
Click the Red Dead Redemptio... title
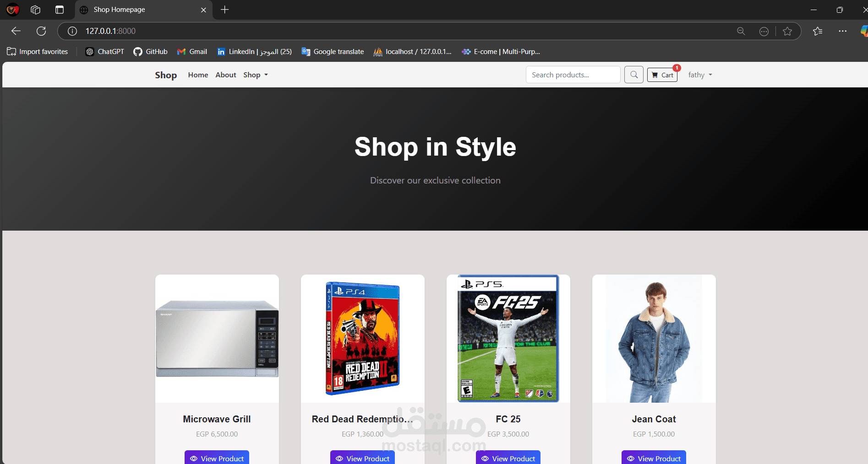tap(362, 419)
